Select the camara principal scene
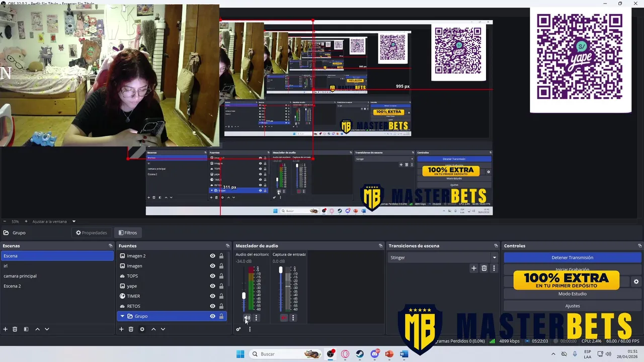 57,276
